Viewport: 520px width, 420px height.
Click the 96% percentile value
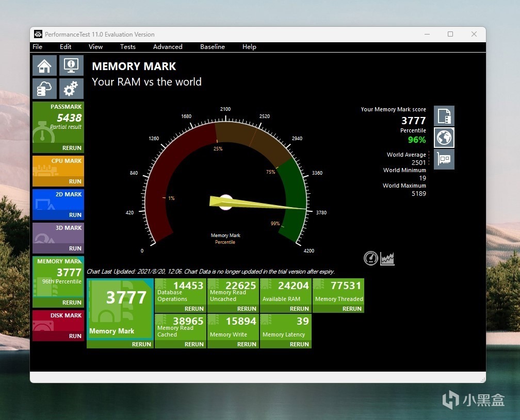[417, 140]
